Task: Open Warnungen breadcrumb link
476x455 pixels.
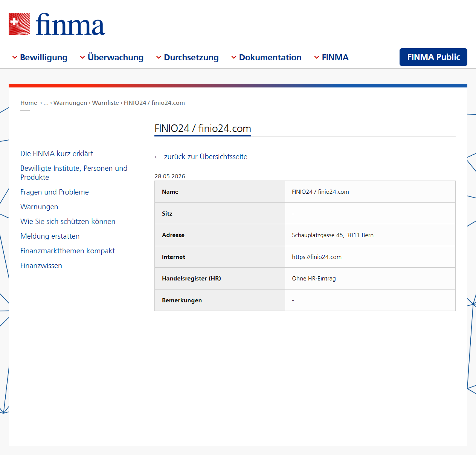Action: tap(70, 103)
